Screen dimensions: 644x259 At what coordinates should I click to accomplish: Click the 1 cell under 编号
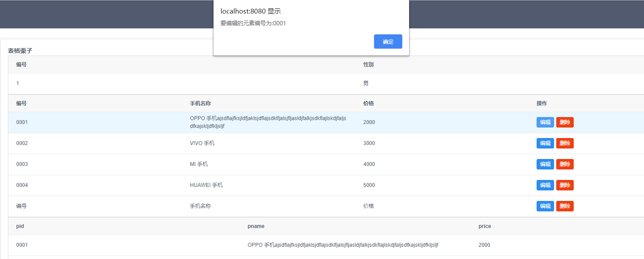[x=17, y=83]
